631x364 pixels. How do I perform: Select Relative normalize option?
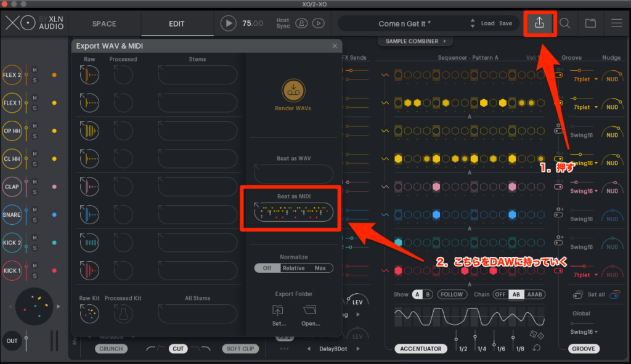click(293, 268)
